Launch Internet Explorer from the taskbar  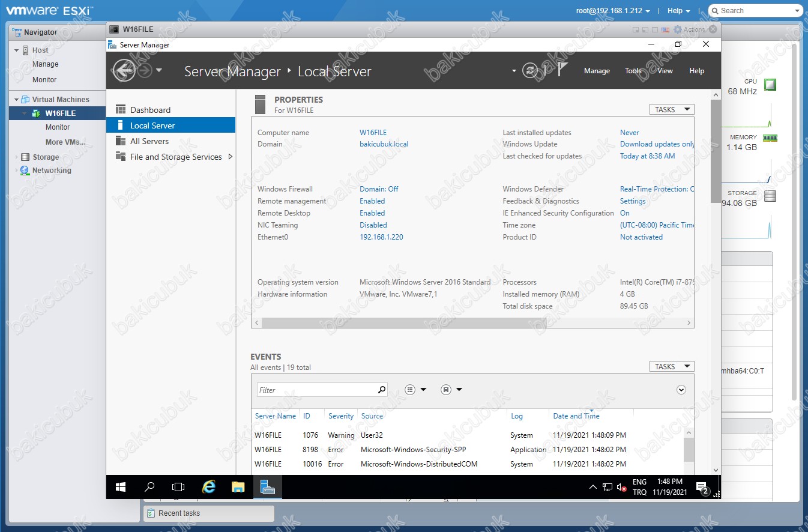(208, 487)
